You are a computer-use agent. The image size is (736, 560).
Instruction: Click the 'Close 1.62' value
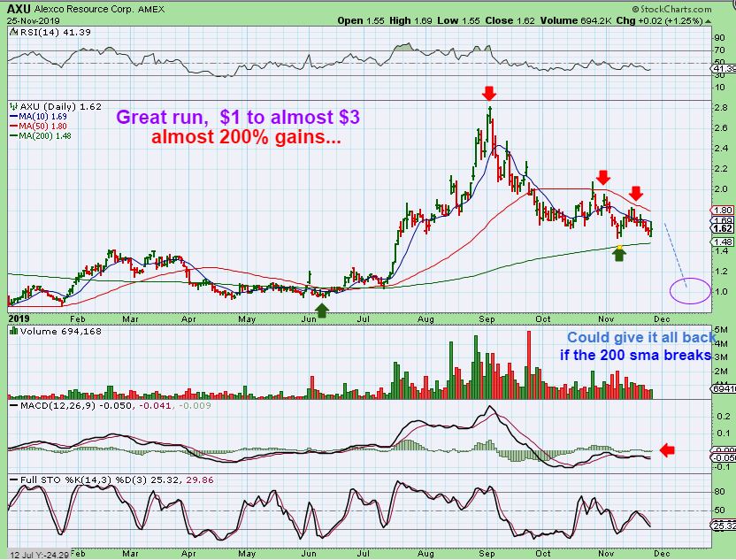click(x=510, y=21)
